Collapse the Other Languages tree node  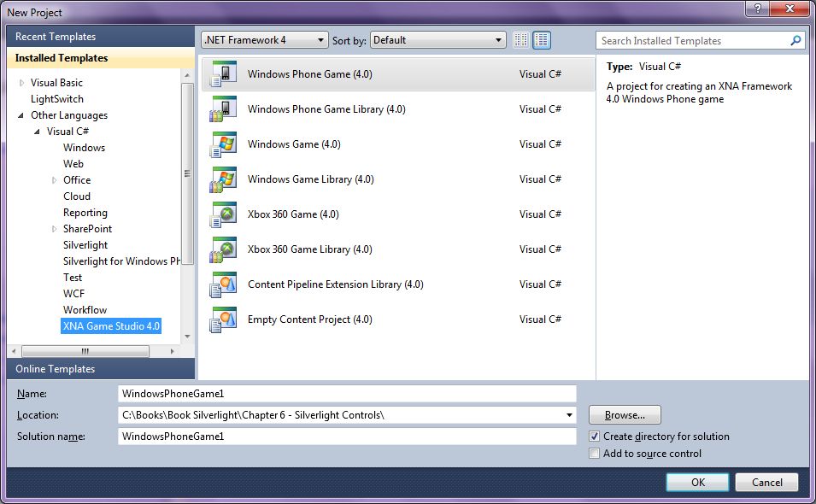coord(21,115)
